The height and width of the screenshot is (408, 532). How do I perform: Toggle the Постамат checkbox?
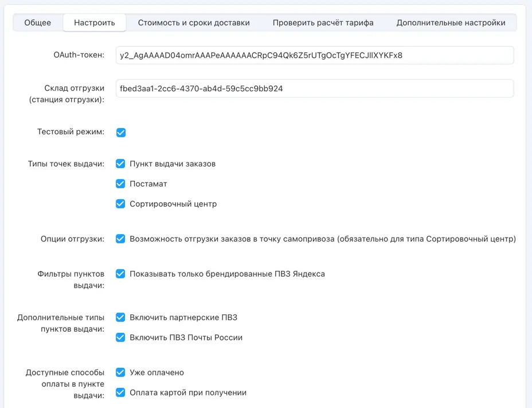point(121,184)
